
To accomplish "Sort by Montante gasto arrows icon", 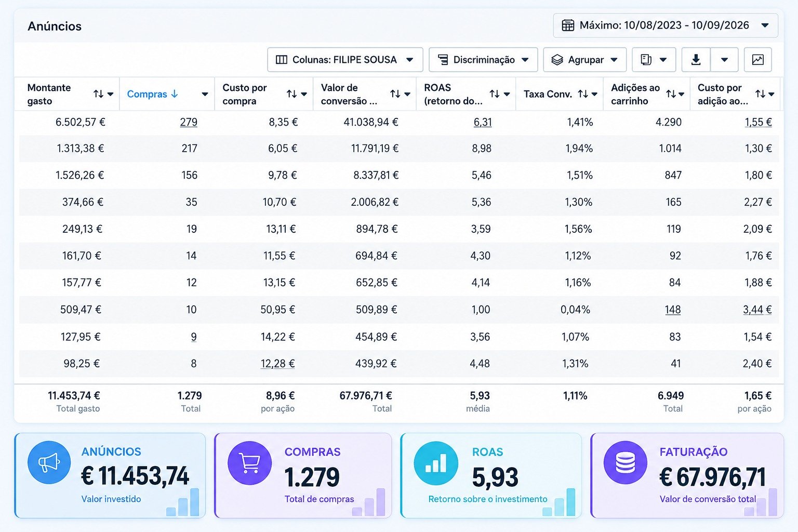I will click(98, 94).
